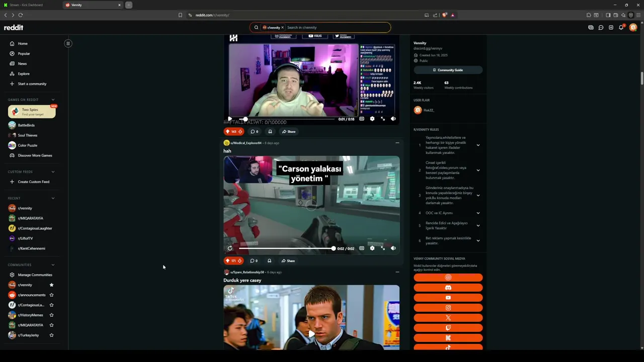Open the Community Guide button
The width and height of the screenshot is (644, 362).
[448, 70]
